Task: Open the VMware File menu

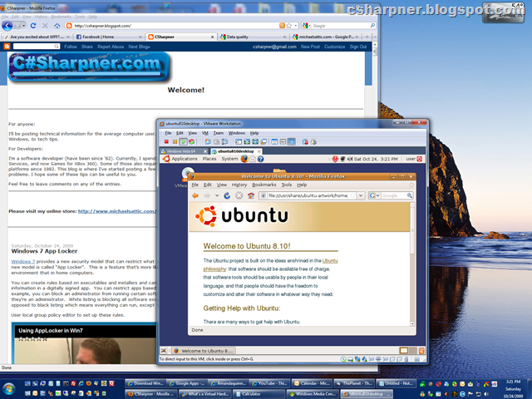Action: click(x=168, y=133)
